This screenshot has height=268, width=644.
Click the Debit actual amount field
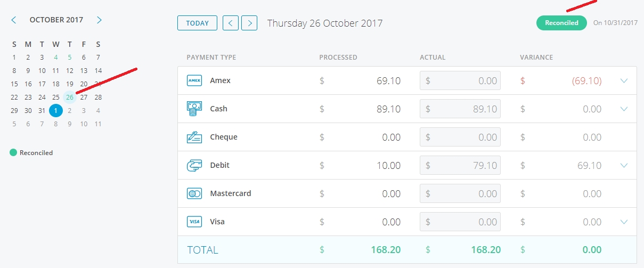(x=460, y=165)
